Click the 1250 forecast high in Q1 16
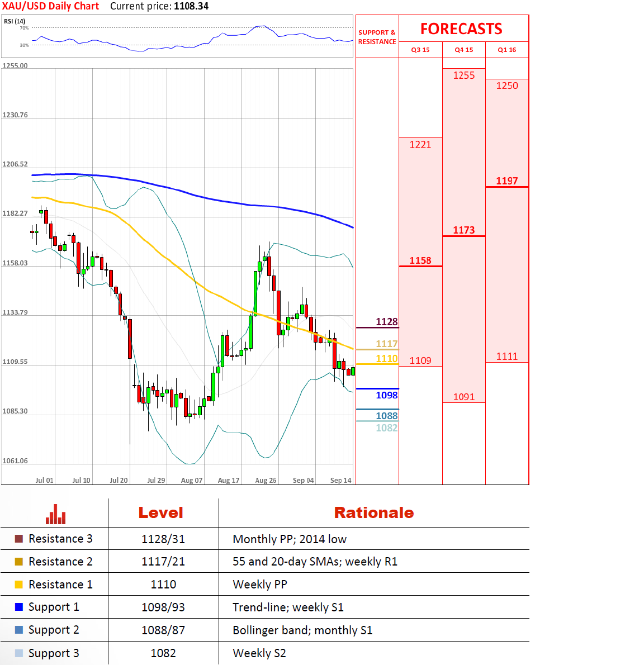644x665 pixels. pyautogui.click(x=507, y=85)
